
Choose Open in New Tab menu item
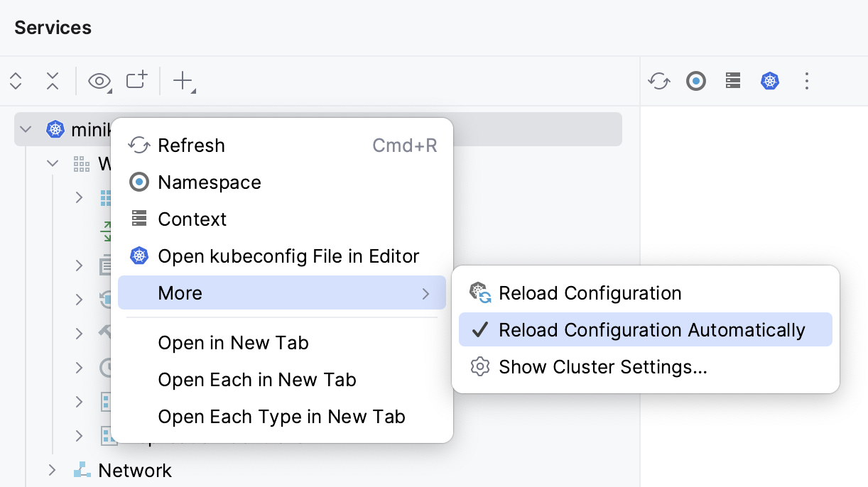[282, 343]
